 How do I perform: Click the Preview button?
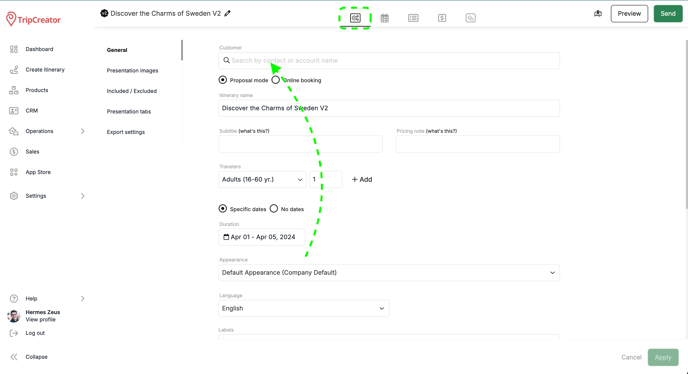tap(629, 14)
